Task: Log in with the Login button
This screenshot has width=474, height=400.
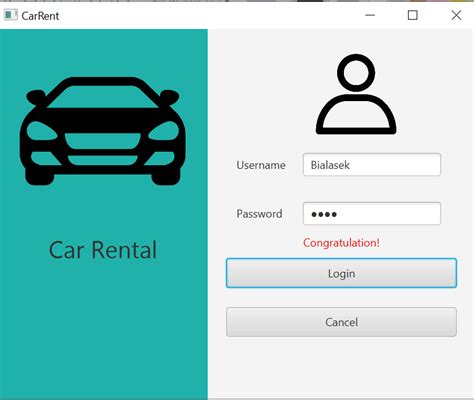Action: click(341, 273)
